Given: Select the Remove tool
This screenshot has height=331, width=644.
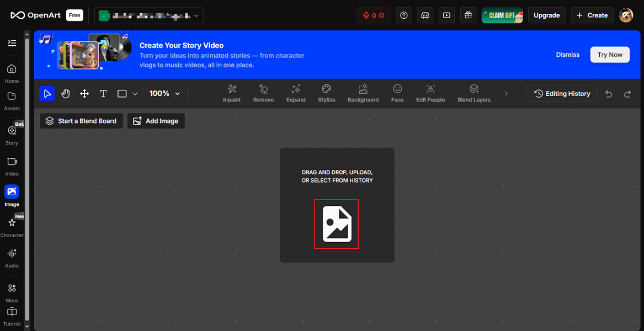Looking at the screenshot, I should [x=263, y=93].
